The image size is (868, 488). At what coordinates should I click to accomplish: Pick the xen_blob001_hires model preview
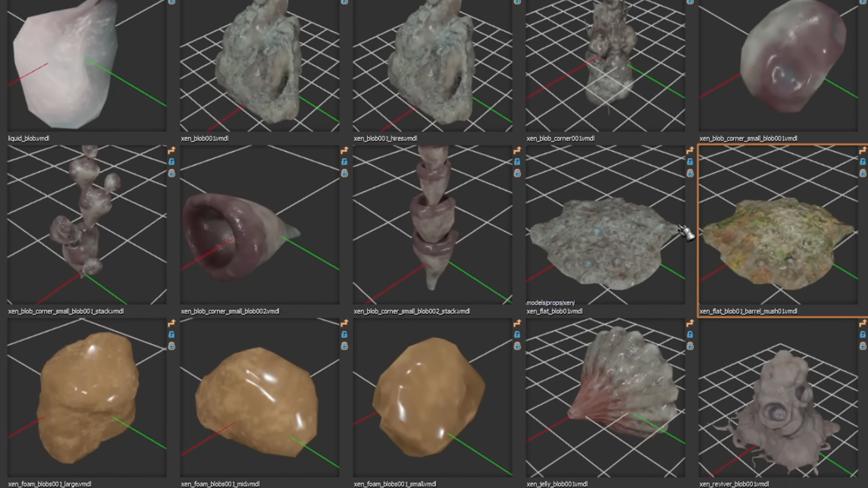(432, 66)
